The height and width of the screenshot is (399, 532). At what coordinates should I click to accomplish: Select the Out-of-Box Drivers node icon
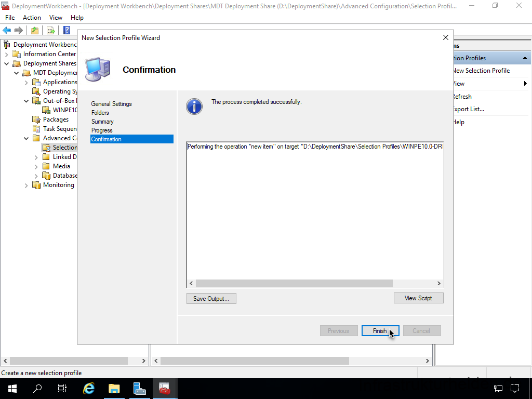[36, 101]
